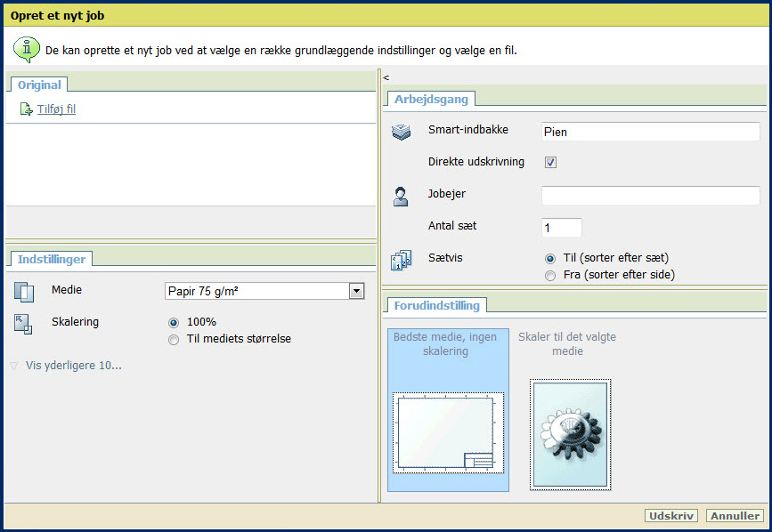Click the Forudindstilling tab
This screenshot has height=532, width=772.
(x=436, y=305)
